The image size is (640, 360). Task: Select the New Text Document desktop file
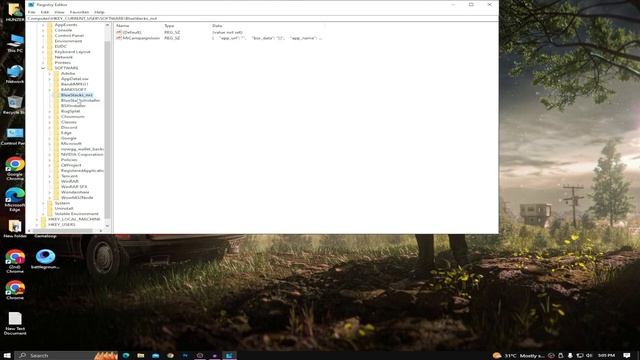click(x=15, y=323)
